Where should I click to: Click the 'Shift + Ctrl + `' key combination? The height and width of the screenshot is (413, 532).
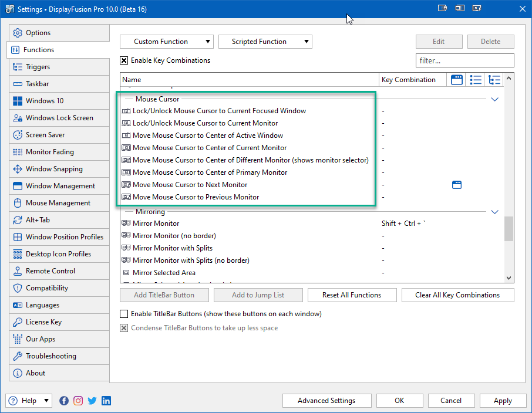(x=404, y=224)
